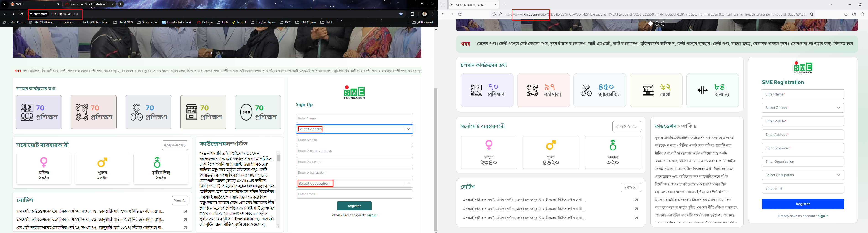Click the Sign in link under green Register

372,215
